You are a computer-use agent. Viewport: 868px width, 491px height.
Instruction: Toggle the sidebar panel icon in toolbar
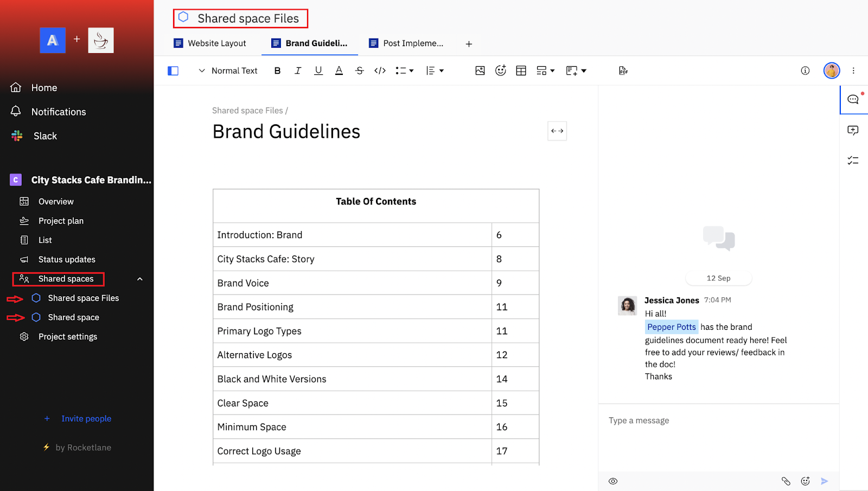point(173,71)
